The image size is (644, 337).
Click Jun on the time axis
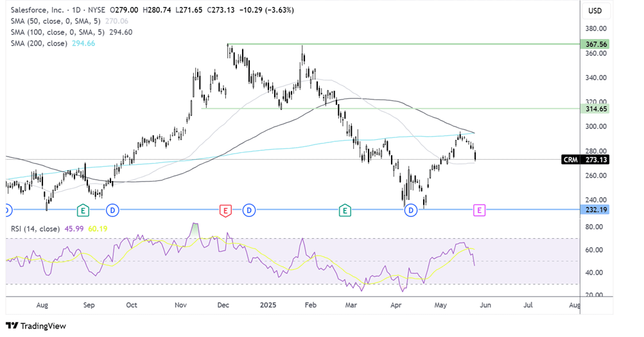(x=485, y=305)
